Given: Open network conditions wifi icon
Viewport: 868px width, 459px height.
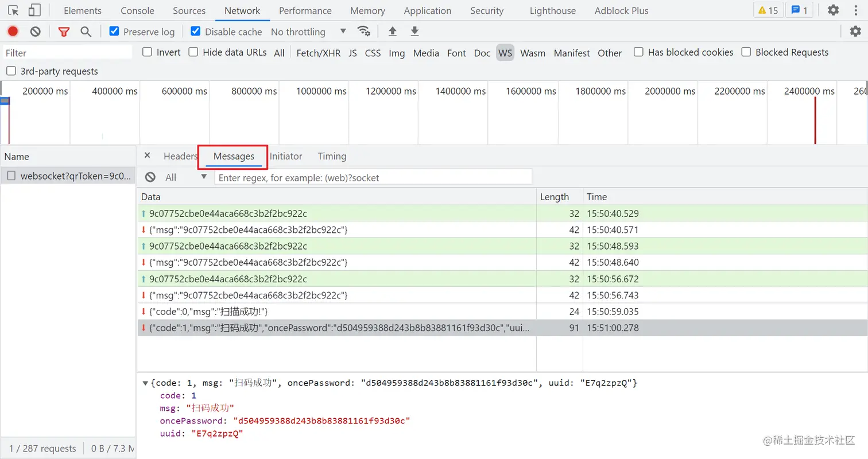Looking at the screenshot, I should point(363,31).
